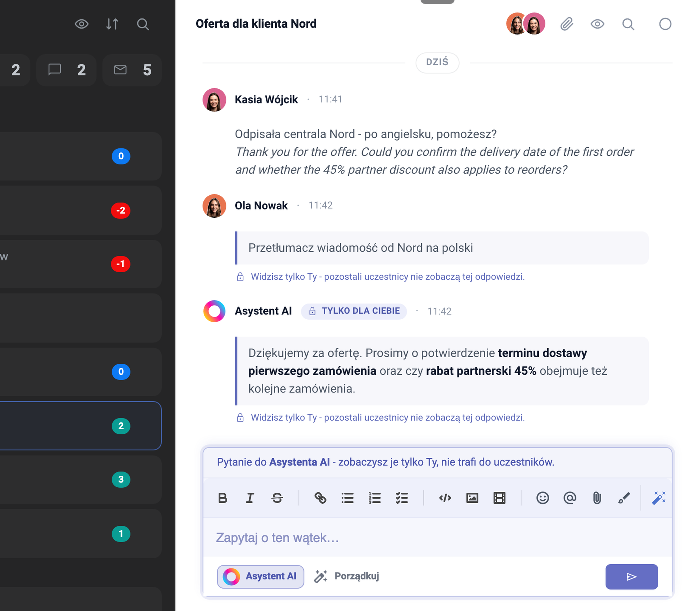Toggle bold formatting in the editor

(x=223, y=498)
